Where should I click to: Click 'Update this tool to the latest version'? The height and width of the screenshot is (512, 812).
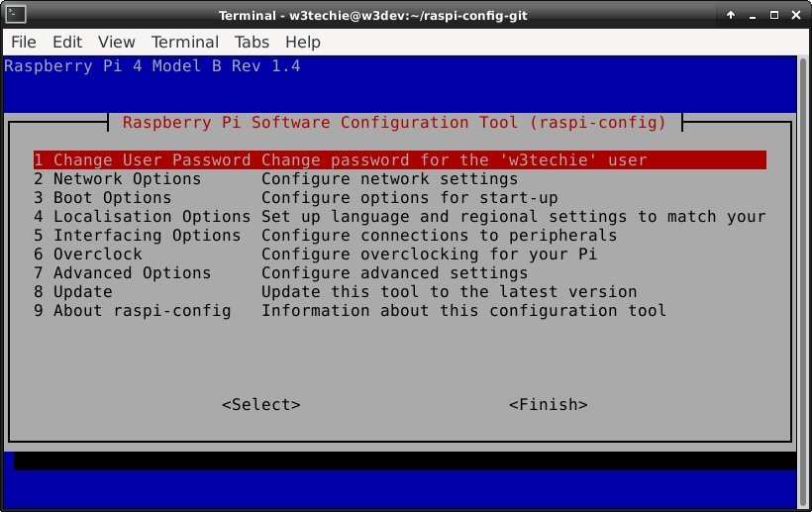(x=449, y=292)
